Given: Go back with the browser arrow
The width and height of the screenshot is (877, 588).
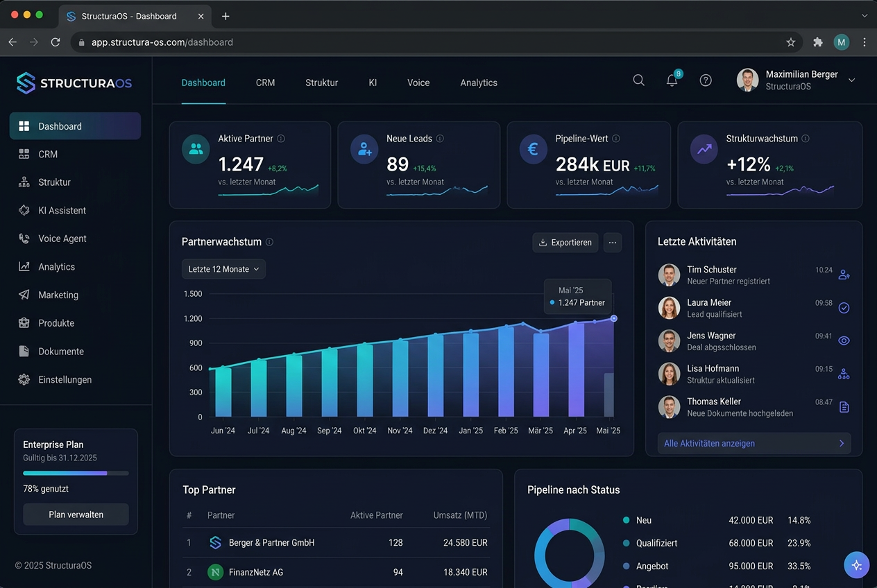Looking at the screenshot, I should pyautogui.click(x=12, y=42).
